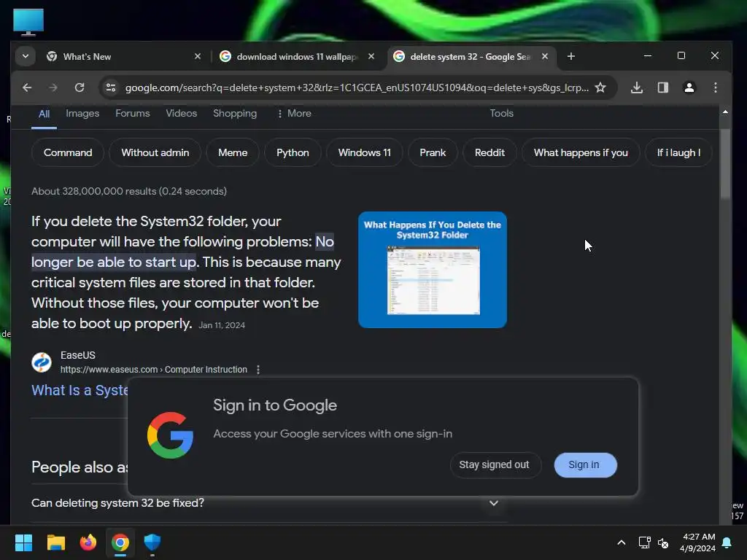This screenshot has width=747, height=560.
Task: Open the Windows Start menu
Action: pyautogui.click(x=23, y=542)
